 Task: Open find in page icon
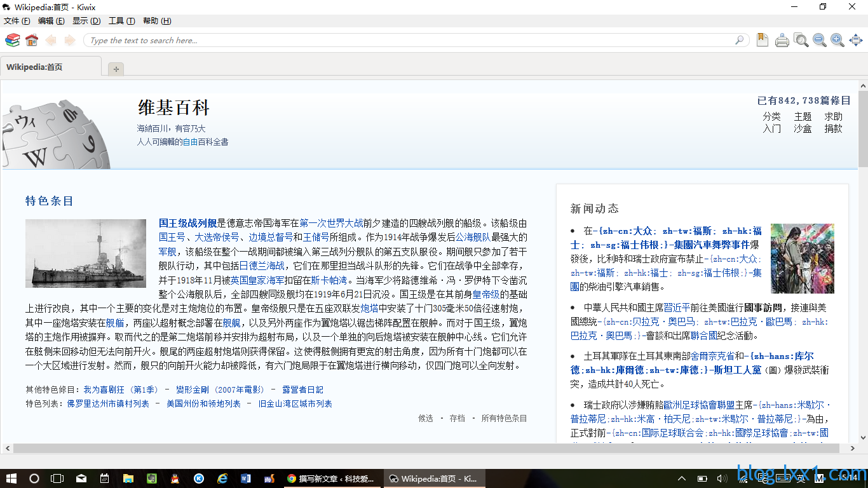[801, 41]
